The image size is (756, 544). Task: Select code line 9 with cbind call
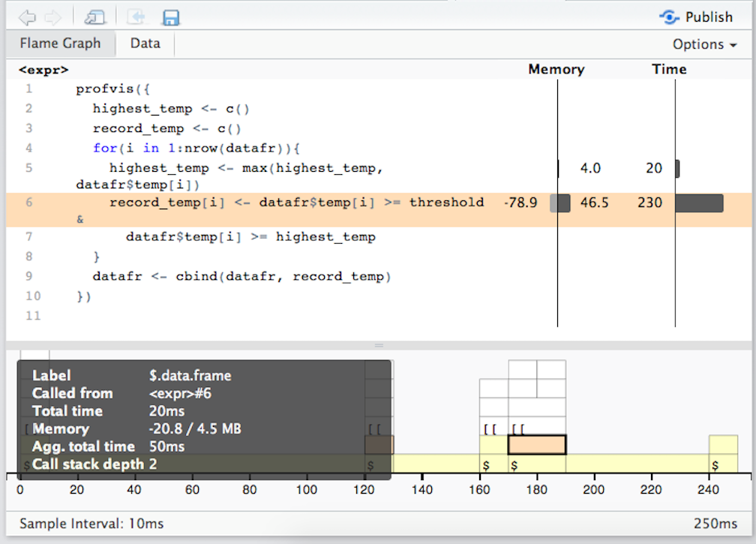241,276
